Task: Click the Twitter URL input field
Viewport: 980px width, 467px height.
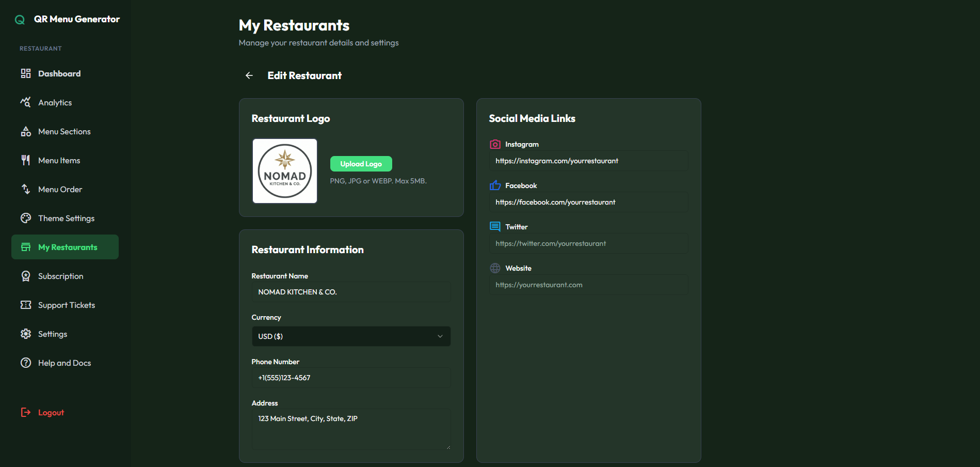Action: 588,243
